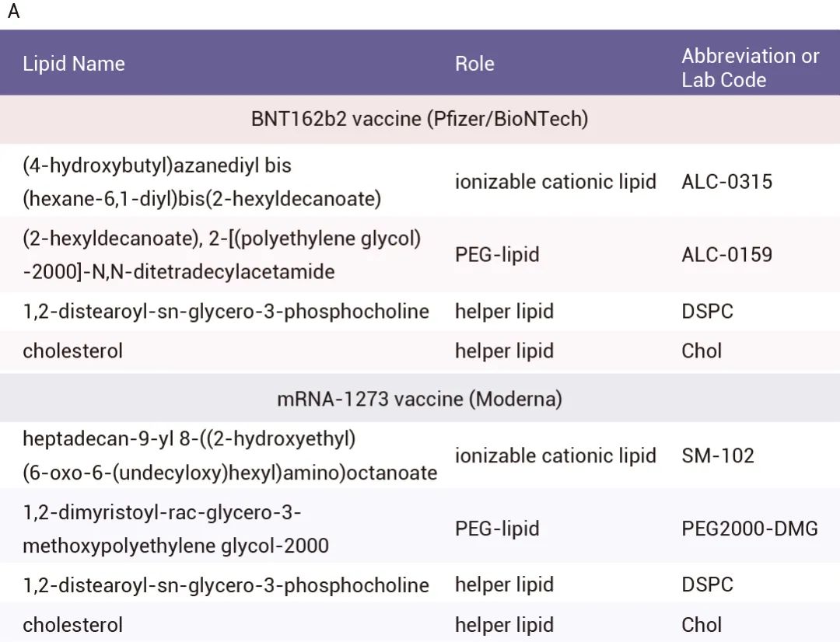
Task: Select the BNT162b2 vaccine (Pfizer/BioNTech) section row
Action: [x=419, y=119]
